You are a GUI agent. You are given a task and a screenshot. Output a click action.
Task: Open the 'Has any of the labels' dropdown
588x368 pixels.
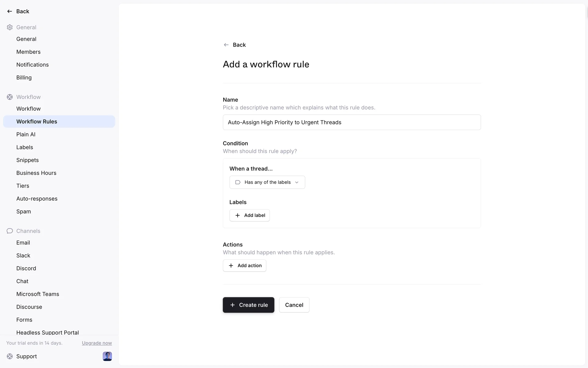(267, 182)
